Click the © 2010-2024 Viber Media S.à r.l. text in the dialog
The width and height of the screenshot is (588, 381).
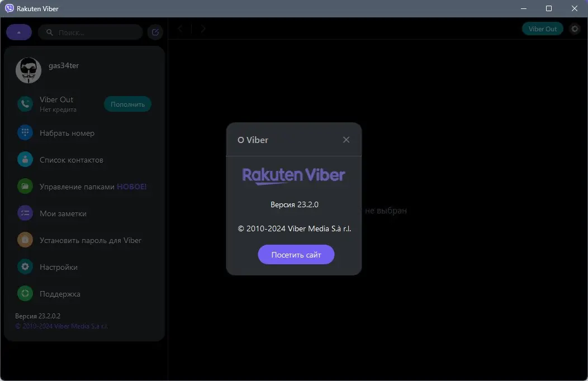295,228
